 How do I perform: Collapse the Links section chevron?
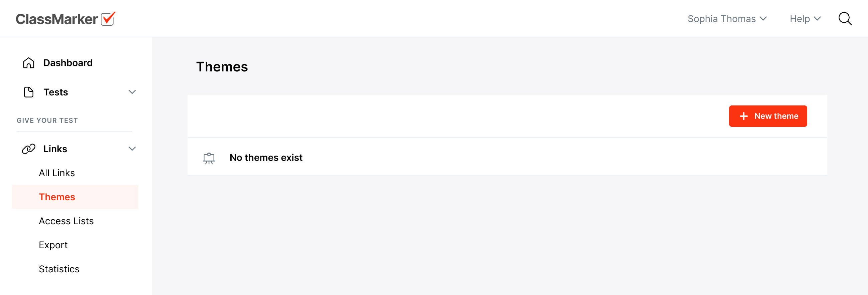coord(132,149)
